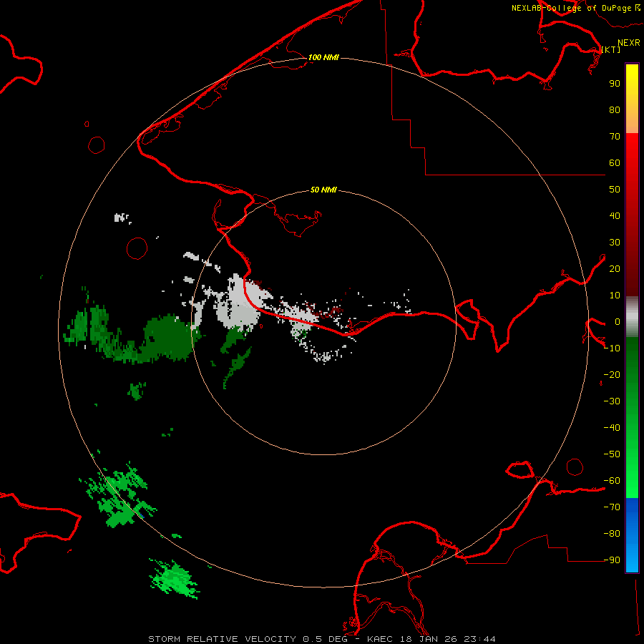Click the gray zero-velocity band of the color bar

pos(632,317)
